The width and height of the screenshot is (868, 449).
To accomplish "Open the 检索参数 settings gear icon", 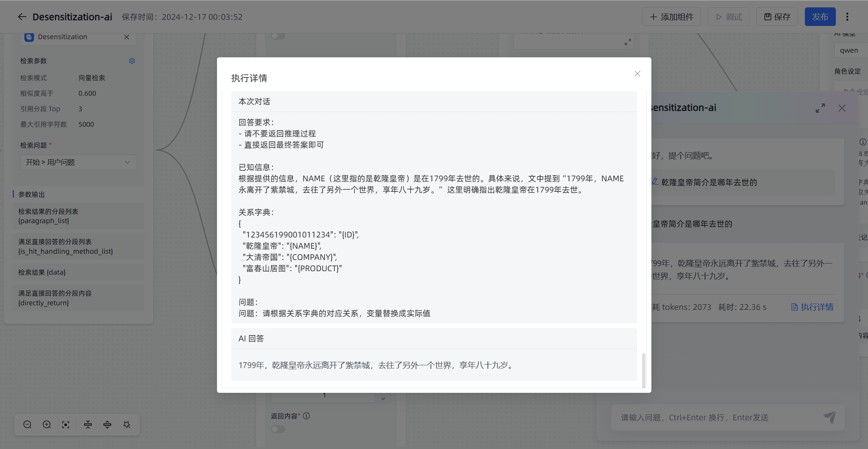I will coord(132,61).
